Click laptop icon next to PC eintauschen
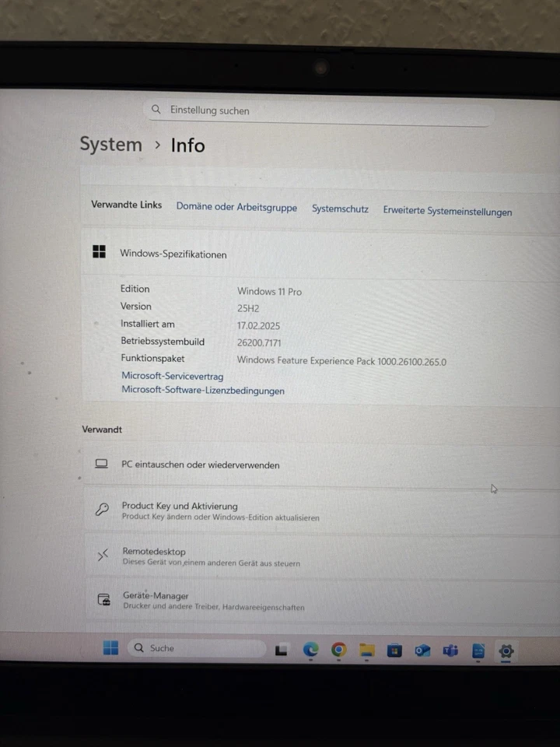This screenshot has width=560, height=747. pyautogui.click(x=101, y=464)
